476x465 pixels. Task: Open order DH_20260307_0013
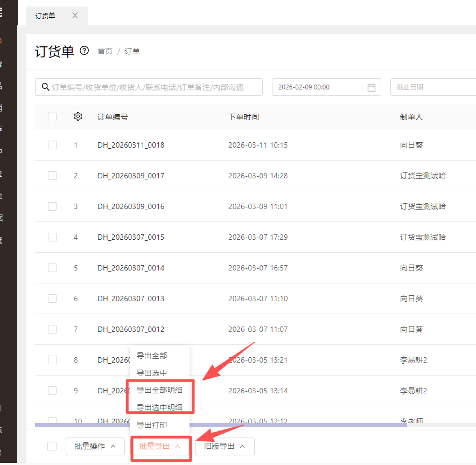pyautogui.click(x=131, y=299)
